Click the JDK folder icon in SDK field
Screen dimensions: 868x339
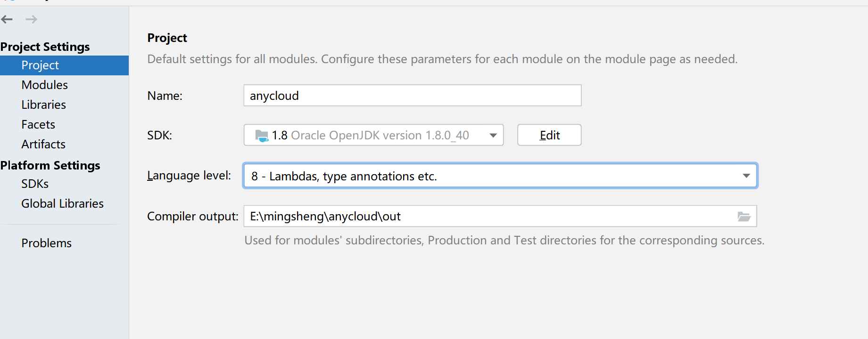(x=262, y=136)
